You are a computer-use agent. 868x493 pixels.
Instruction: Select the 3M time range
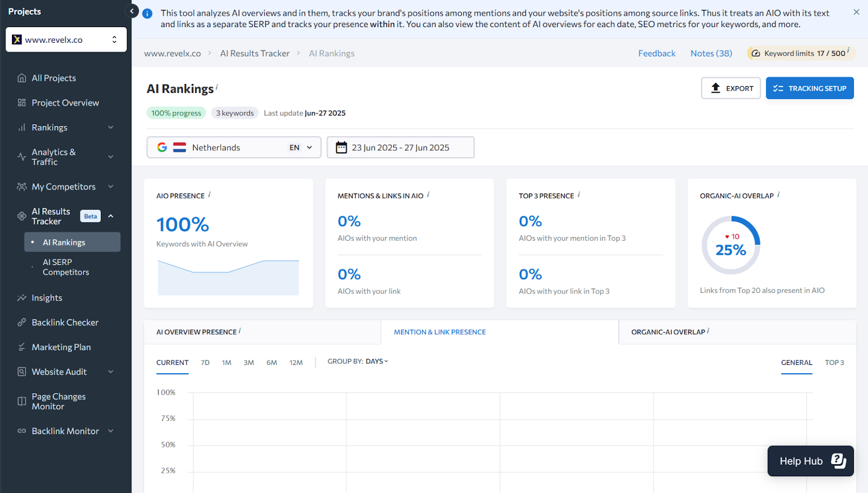point(249,363)
